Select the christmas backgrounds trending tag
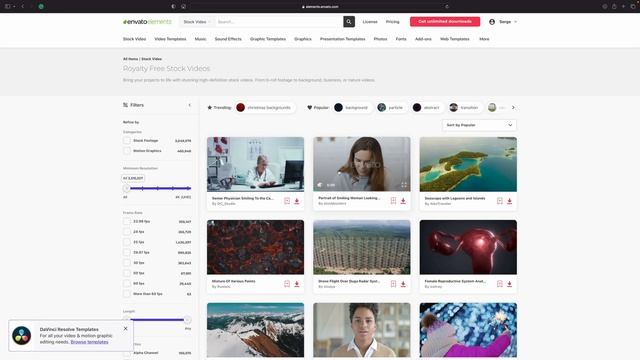The image size is (640, 360). click(265, 107)
